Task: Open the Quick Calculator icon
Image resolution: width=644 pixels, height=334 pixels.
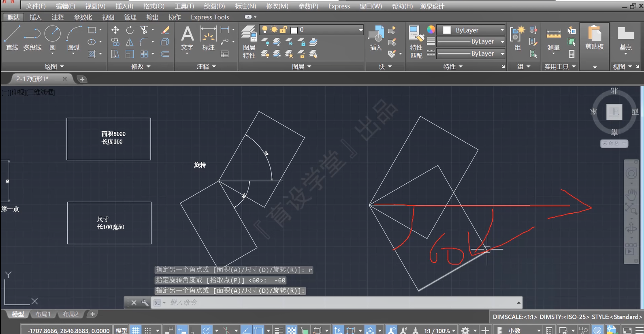Action: tap(571, 54)
